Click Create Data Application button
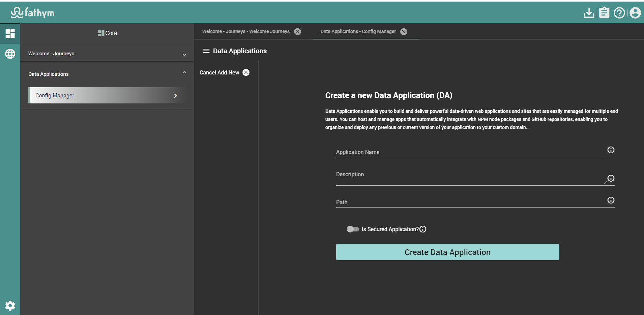The image size is (644, 315). 447,252
